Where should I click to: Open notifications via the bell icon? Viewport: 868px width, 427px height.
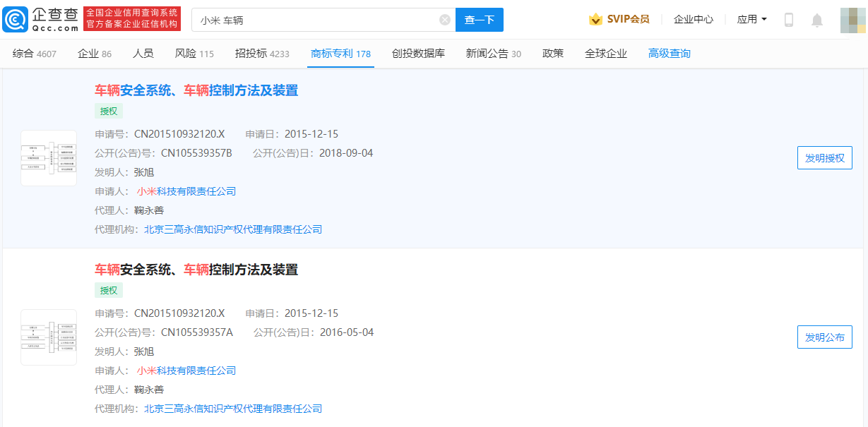817,19
